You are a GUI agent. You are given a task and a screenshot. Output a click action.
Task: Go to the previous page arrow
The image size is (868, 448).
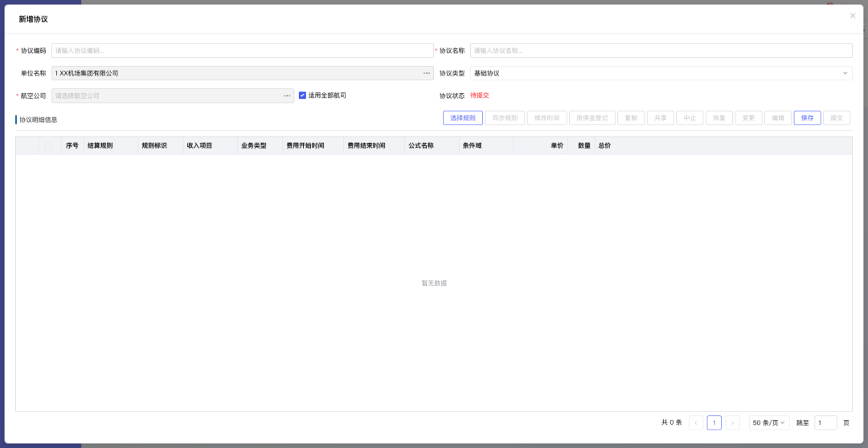(x=696, y=422)
